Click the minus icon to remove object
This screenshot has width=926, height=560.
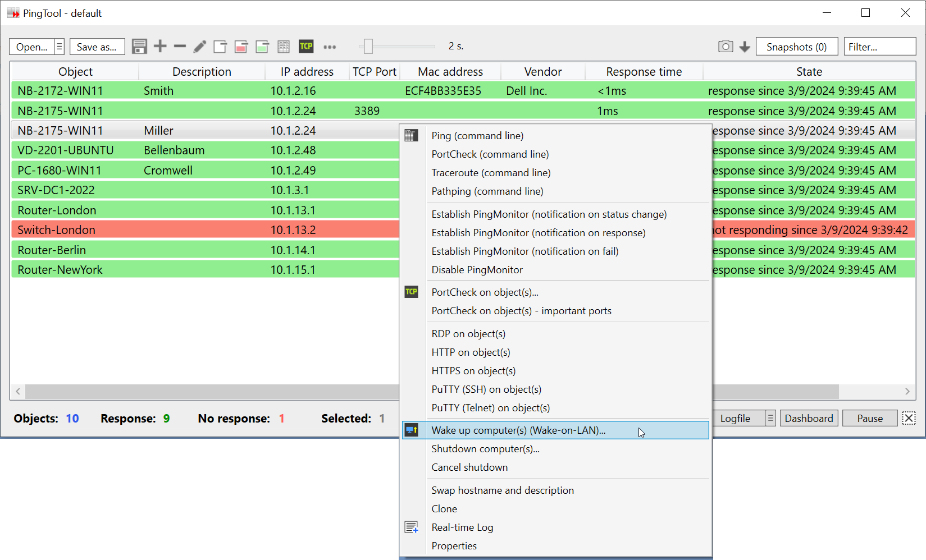coord(180,46)
